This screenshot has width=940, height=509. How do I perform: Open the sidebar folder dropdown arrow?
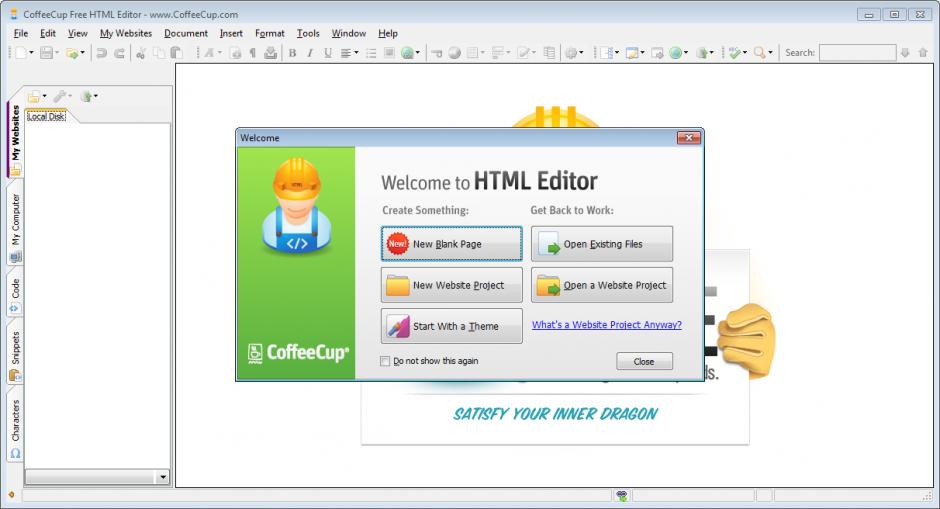click(44, 96)
